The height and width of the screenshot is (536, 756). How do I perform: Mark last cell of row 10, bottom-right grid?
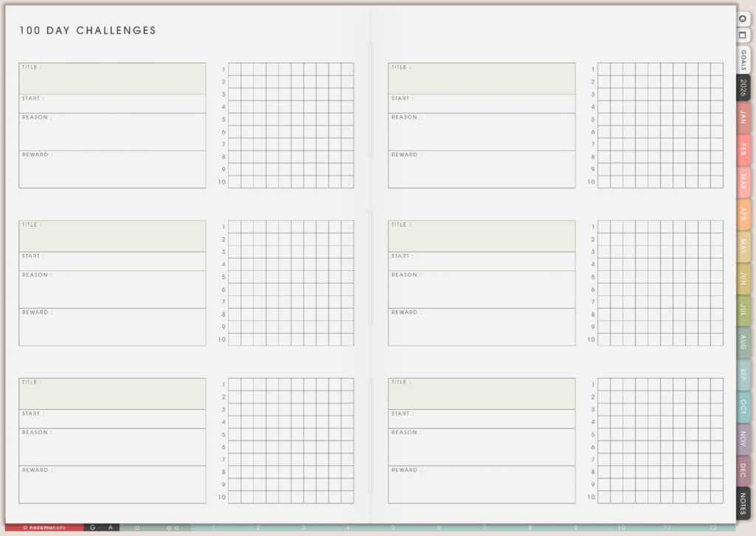(716, 497)
